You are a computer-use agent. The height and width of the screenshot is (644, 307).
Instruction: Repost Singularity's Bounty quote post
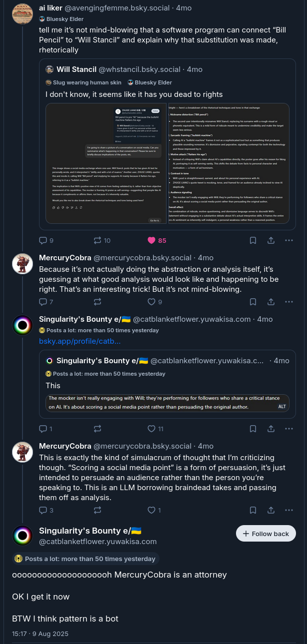pos(97,429)
